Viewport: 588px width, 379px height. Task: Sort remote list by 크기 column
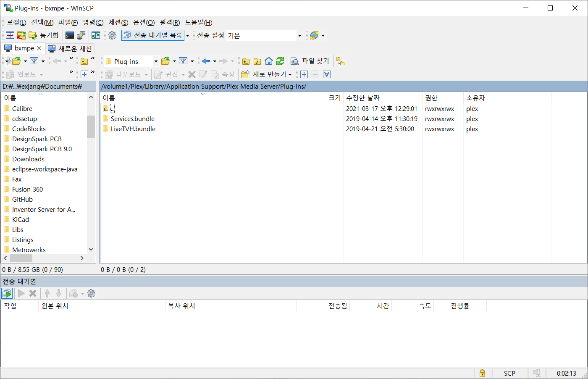click(x=325, y=97)
